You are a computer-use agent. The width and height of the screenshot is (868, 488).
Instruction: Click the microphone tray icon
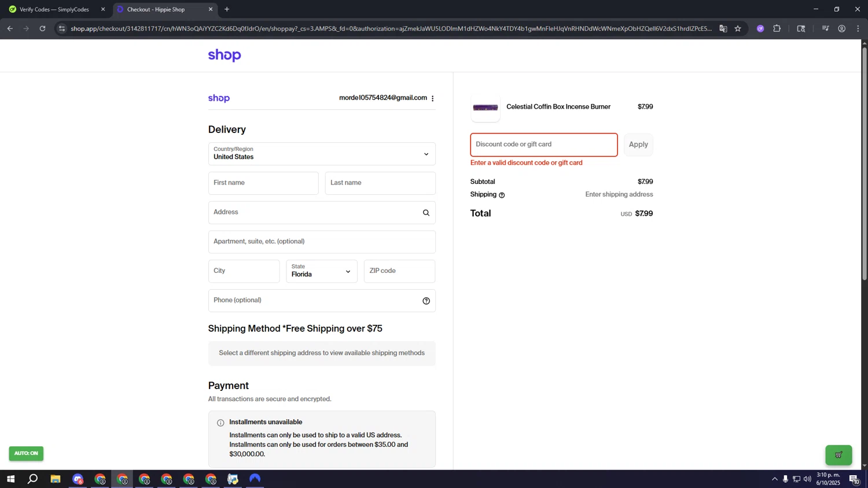point(785,479)
